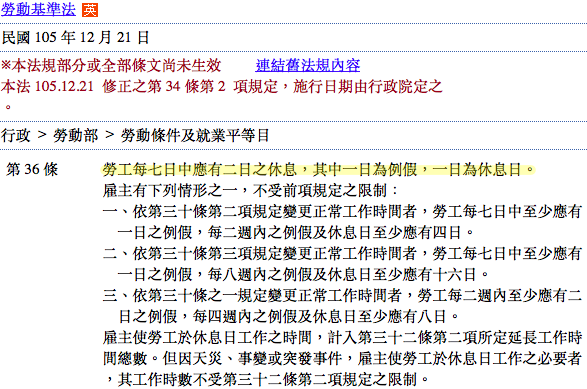Click the line 雇主有下列情形之一，不受前項規定之限制
This screenshot has height=389, width=587.
pyautogui.click(x=249, y=191)
